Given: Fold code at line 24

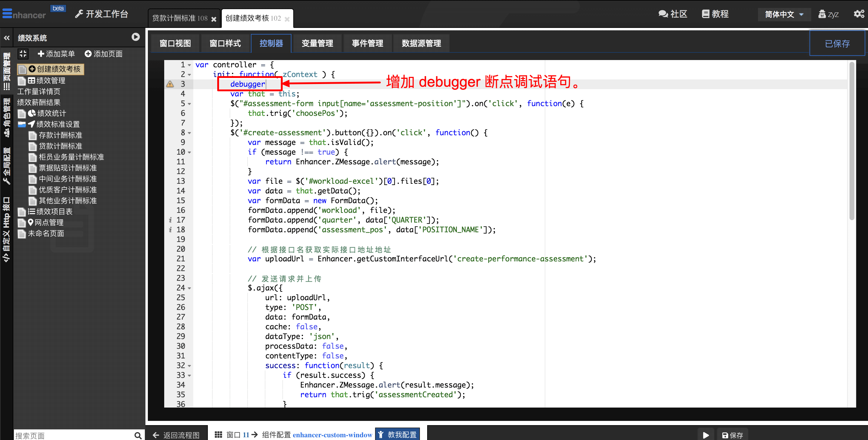Looking at the screenshot, I should tap(189, 288).
